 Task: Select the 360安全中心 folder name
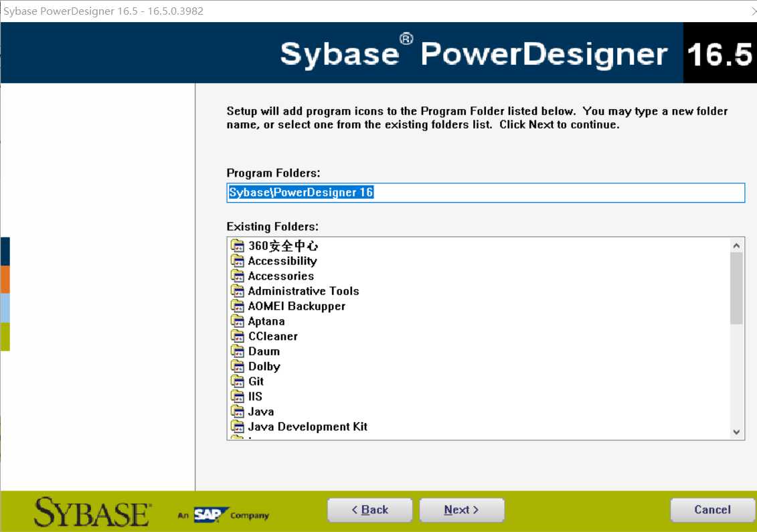pyautogui.click(x=283, y=246)
